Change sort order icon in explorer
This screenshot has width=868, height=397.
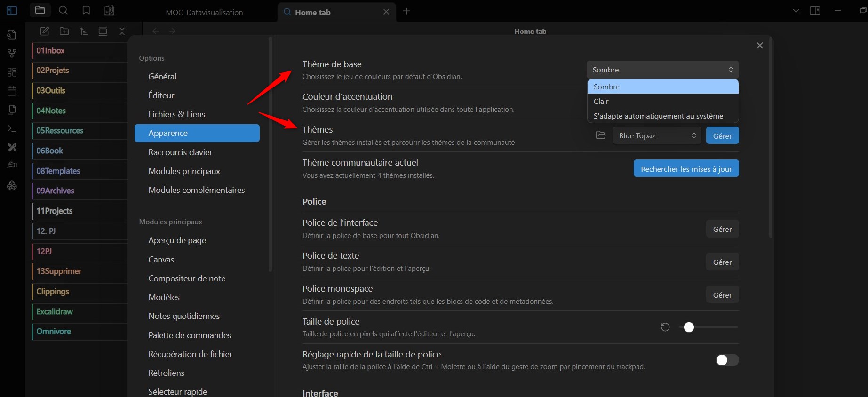[83, 32]
